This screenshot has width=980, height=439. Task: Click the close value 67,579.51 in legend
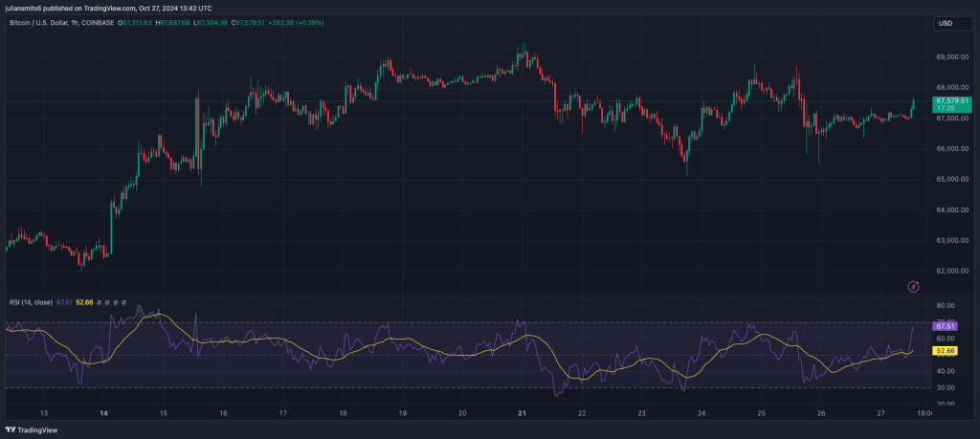[x=248, y=23]
